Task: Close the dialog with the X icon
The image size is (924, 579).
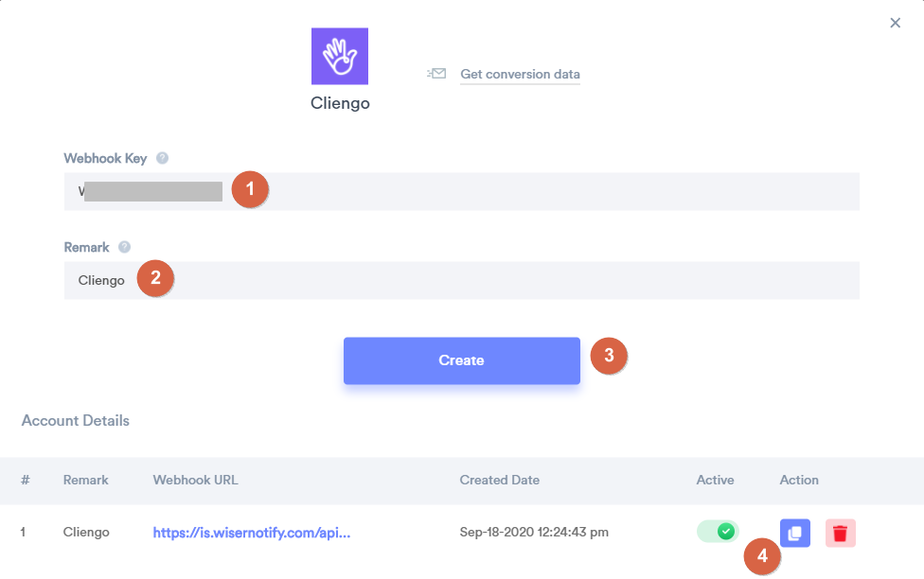Action: coord(896,23)
